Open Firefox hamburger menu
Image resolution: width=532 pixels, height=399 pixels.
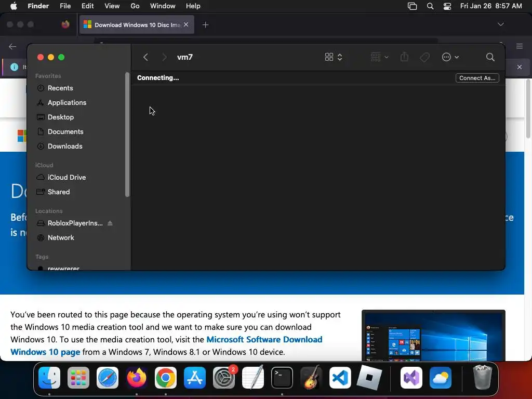(520, 46)
